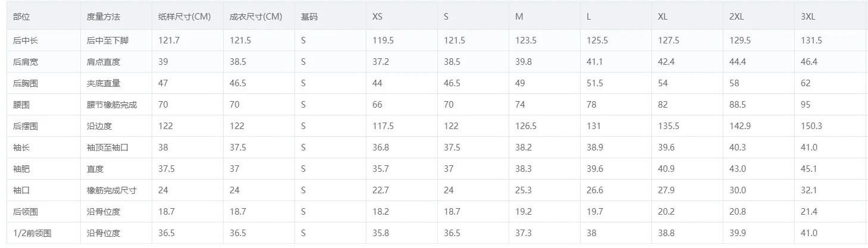Click the 88.5 value in 腰围 row
The width and height of the screenshot is (868, 248).
[738, 105]
